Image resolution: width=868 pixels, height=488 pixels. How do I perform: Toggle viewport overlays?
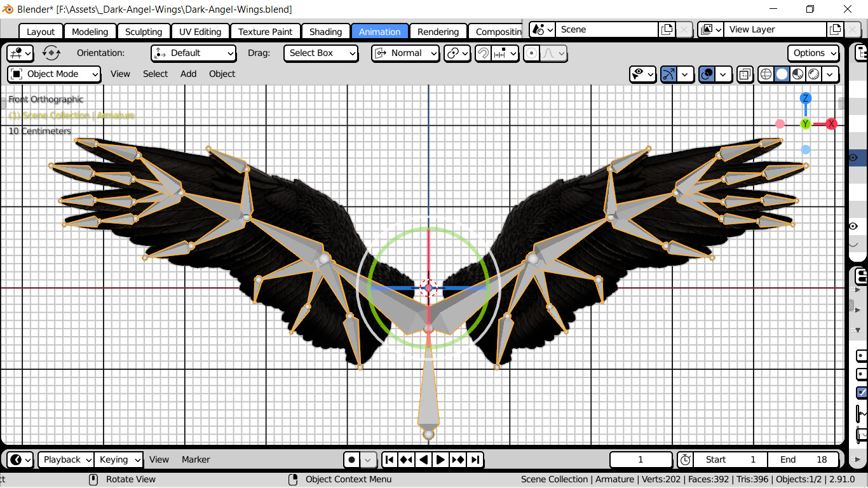(707, 74)
